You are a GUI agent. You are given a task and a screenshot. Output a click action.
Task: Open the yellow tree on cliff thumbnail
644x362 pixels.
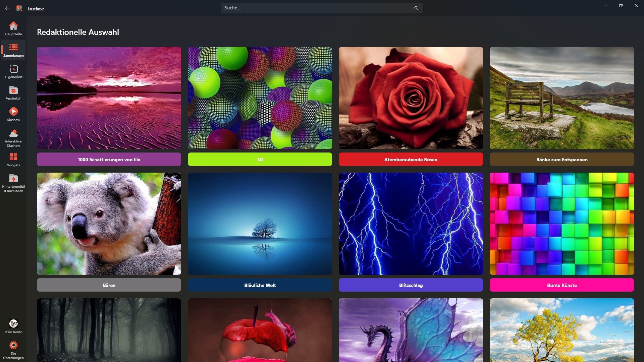562,330
